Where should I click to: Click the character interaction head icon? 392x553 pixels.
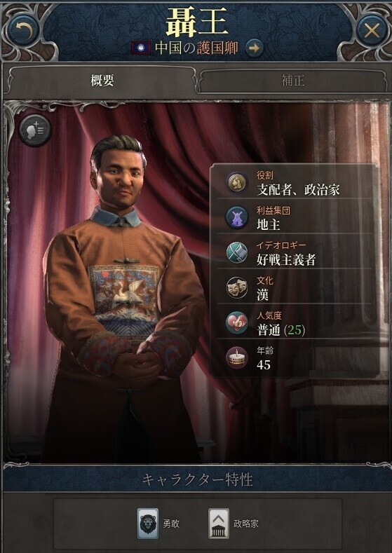[x=34, y=130]
